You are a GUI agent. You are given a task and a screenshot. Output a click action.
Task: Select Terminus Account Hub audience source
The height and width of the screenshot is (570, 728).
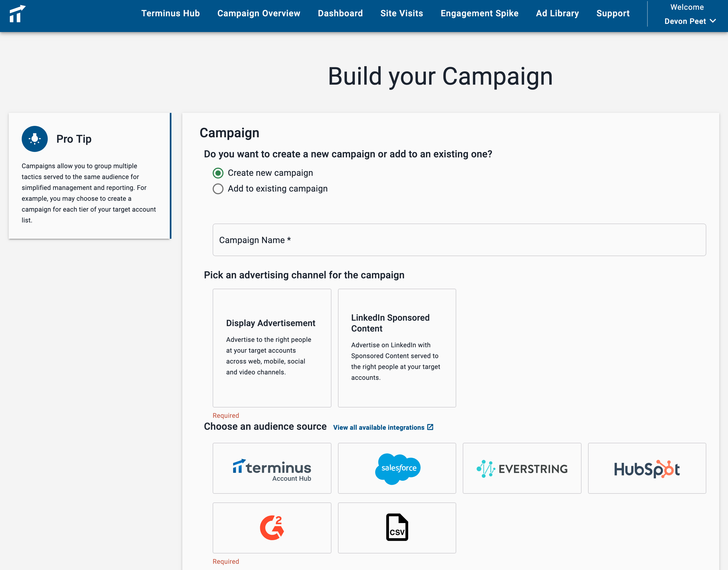pos(272,468)
